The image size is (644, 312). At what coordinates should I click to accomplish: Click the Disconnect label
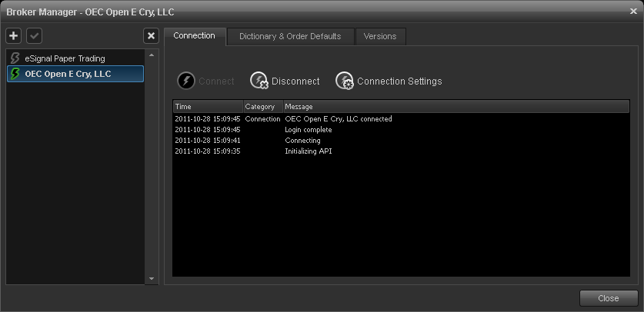click(x=295, y=81)
